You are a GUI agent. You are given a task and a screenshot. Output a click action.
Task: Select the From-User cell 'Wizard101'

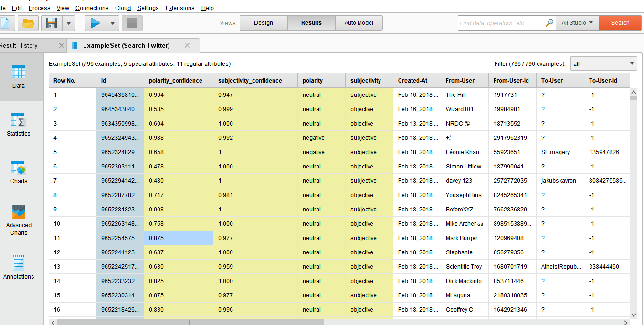[465, 109]
